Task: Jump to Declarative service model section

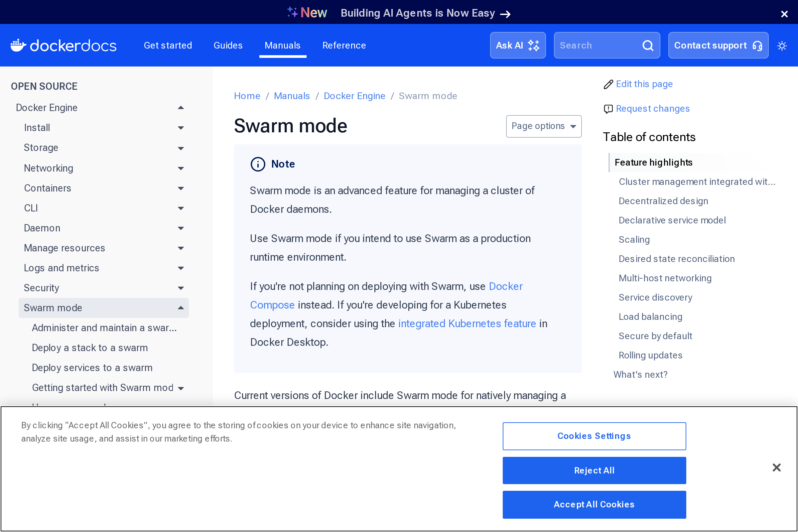Action: point(672,220)
